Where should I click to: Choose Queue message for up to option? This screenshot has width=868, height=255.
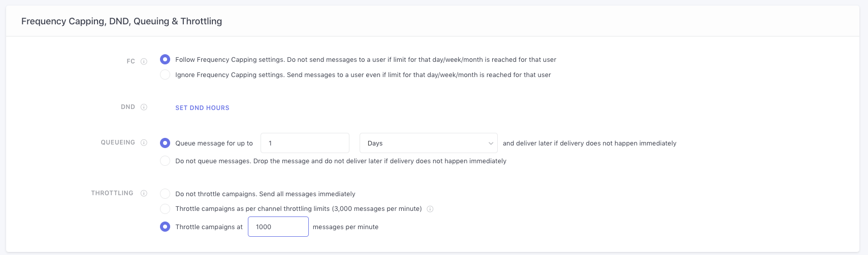pos(165,143)
